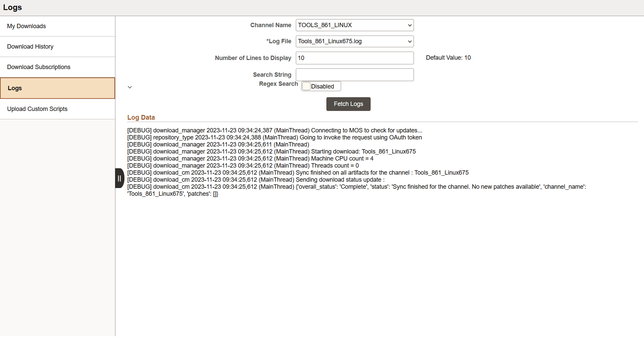Select the TOOLS_861_LINUX channel selector
This screenshot has height=362, width=644.
pos(354,25)
